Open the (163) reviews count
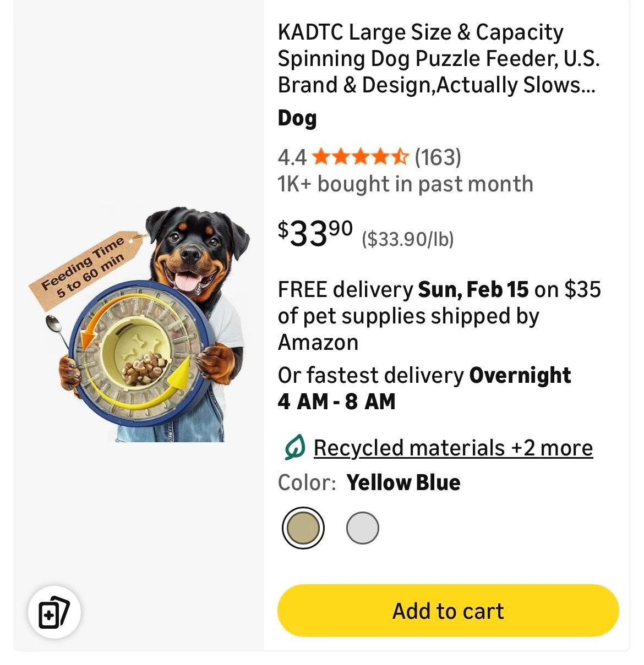The height and width of the screenshot is (665, 644). click(438, 157)
